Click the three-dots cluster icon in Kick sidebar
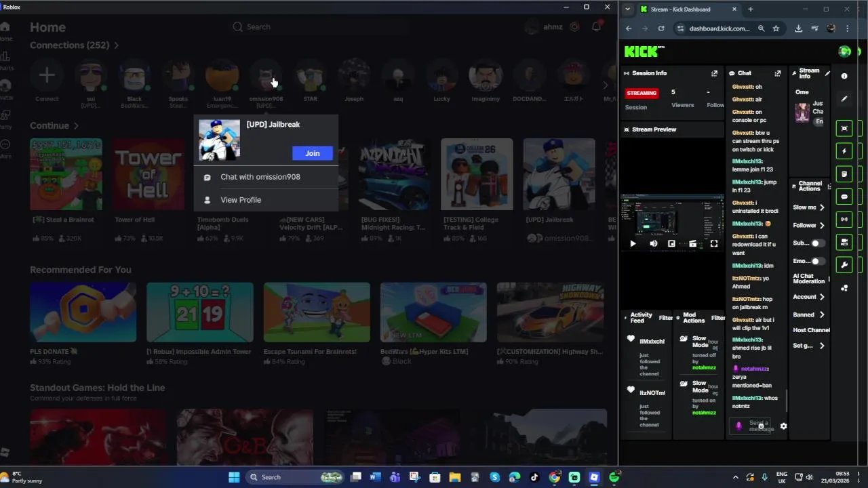Image resolution: width=868 pixels, height=488 pixels. click(844, 288)
